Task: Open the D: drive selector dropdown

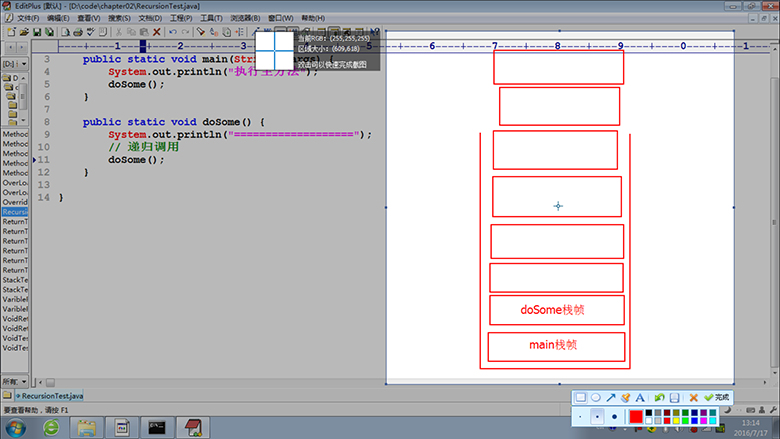Action: click(x=13, y=64)
